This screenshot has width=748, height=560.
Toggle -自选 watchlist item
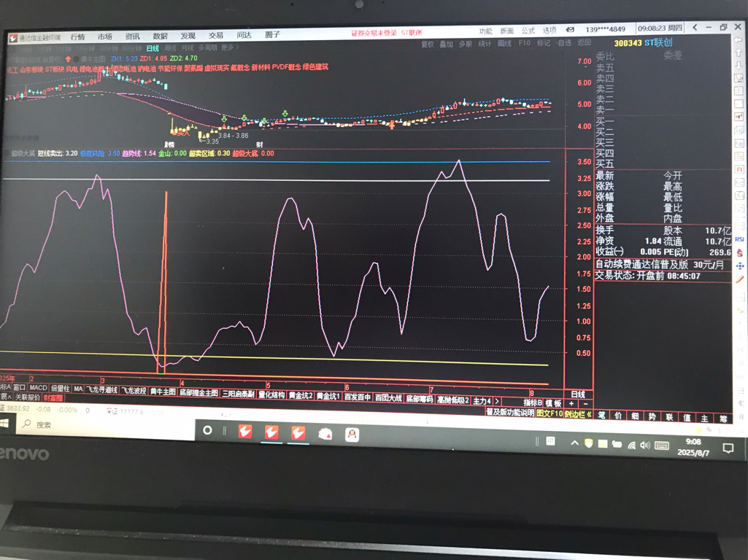(563, 43)
